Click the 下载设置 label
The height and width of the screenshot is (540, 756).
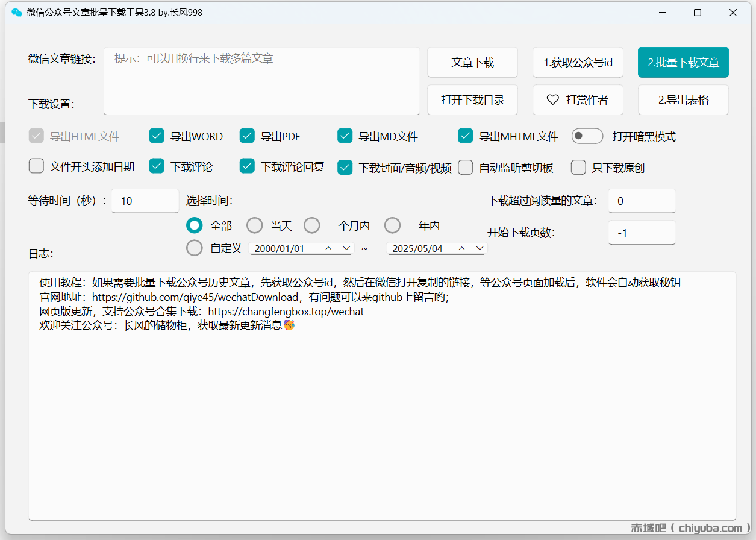click(x=51, y=104)
